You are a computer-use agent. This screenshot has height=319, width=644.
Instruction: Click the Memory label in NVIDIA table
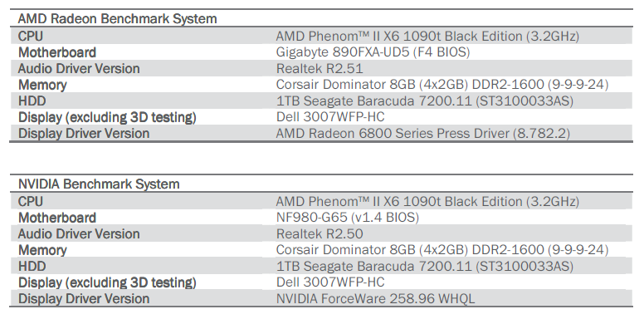point(42,250)
